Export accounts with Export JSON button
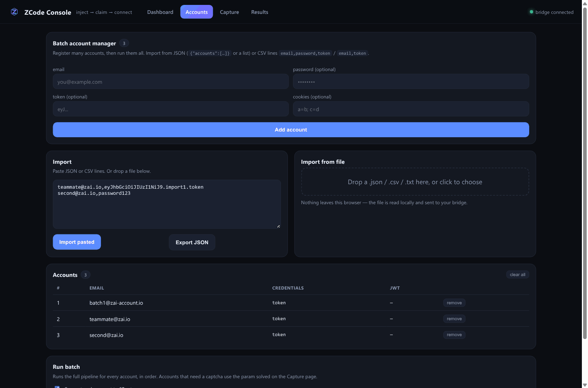The height and width of the screenshot is (388, 588). [x=192, y=242]
